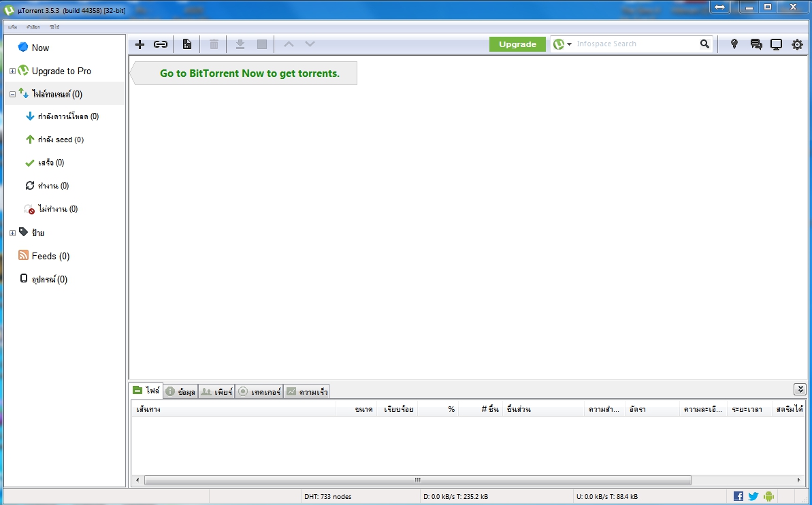Click the Facebook icon in status bar
Screen dimensions: 812x505
point(738,496)
